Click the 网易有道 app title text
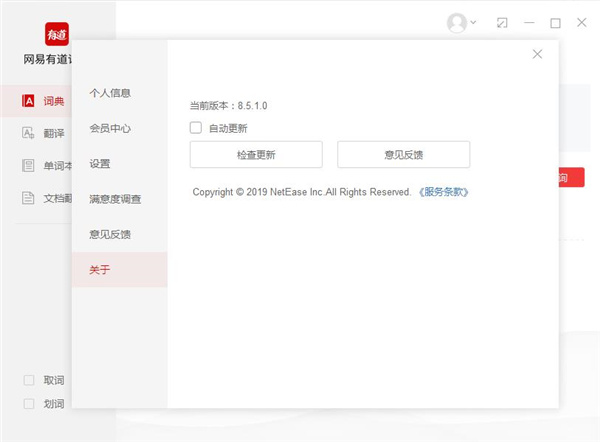Image resolution: width=600 pixels, height=442 pixels. pyautogui.click(x=47, y=59)
